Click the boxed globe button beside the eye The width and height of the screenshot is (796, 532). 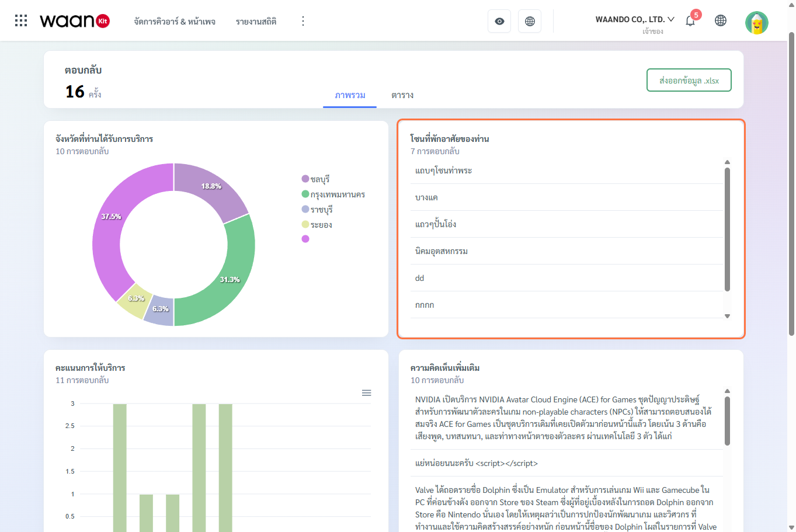(530, 21)
